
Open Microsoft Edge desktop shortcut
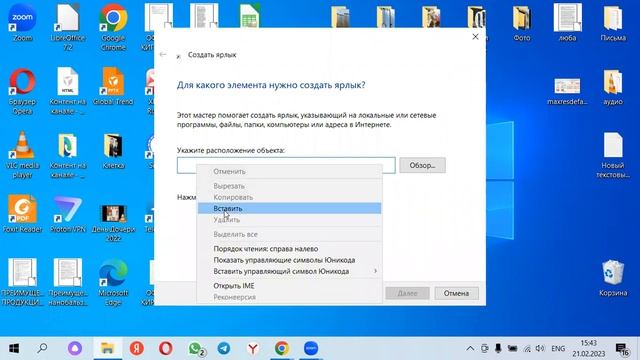tap(113, 282)
